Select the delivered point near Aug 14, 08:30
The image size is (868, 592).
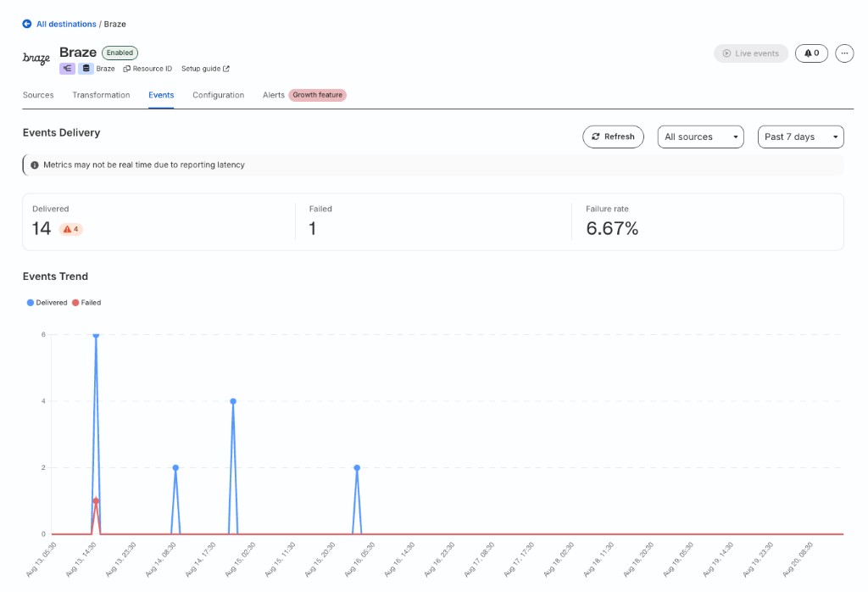point(175,467)
